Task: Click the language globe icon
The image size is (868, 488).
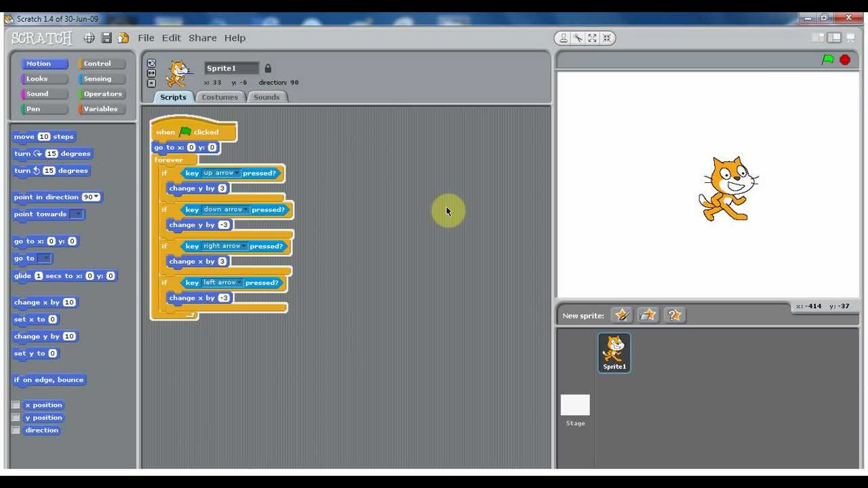Action: pyautogui.click(x=89, y=38)
